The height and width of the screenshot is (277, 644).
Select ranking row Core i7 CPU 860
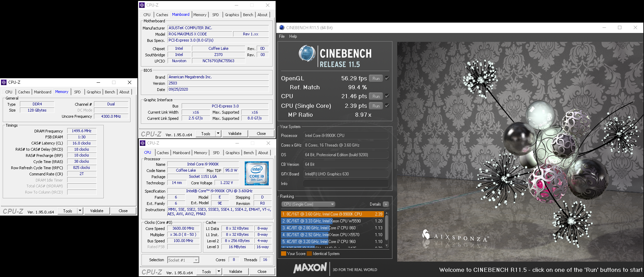pyautogui.click(x=332, y=228)
